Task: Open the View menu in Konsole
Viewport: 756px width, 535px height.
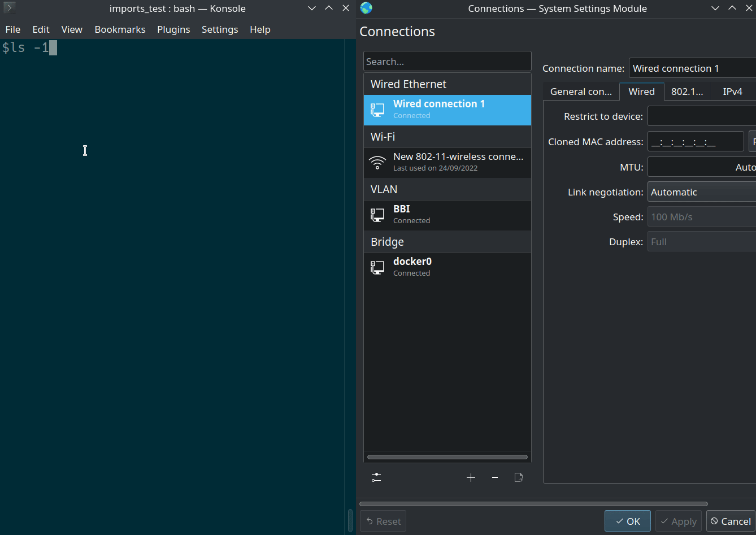Action: click(x=72, y=29)
